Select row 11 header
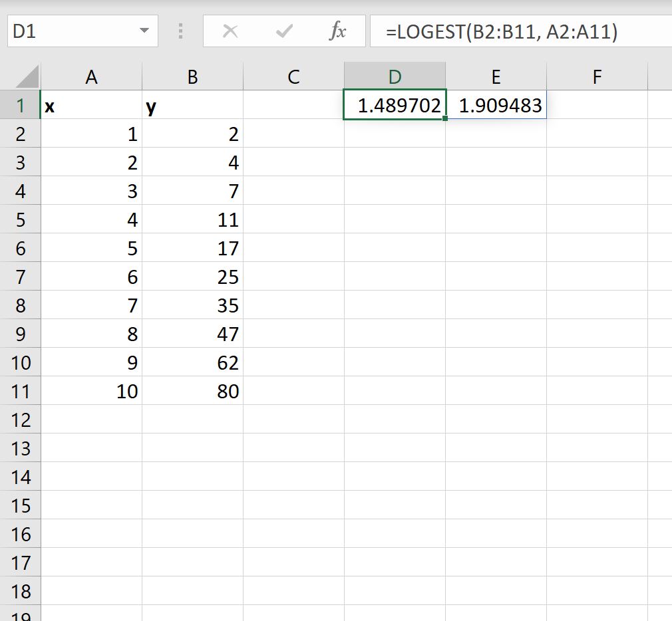The width and height of the screenshot is (672, 621). 21,392
